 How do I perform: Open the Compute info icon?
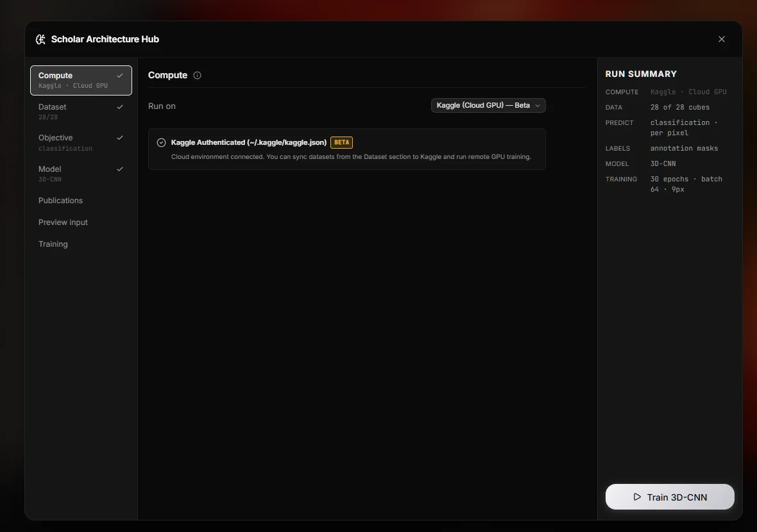[x=197, y=75]
